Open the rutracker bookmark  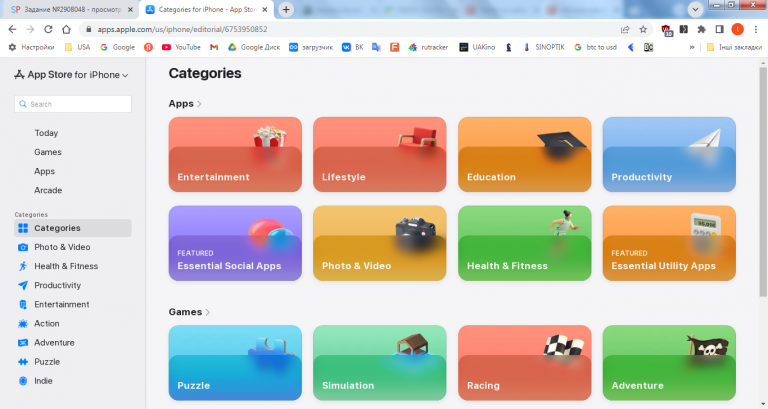point(429,47)
